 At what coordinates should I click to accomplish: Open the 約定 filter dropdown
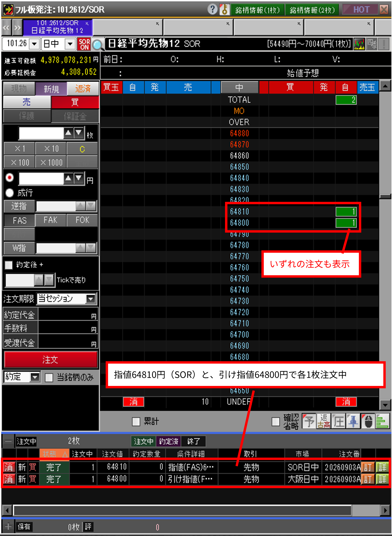[22, 377]
